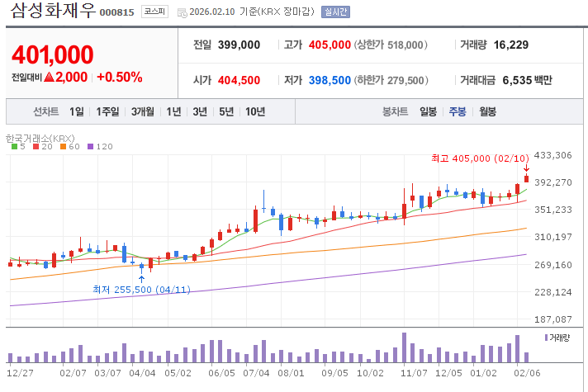The width and height of the screenshot is (588, 392).
Task: Switch to the 3년 chart range
Action: coord(200,111)
